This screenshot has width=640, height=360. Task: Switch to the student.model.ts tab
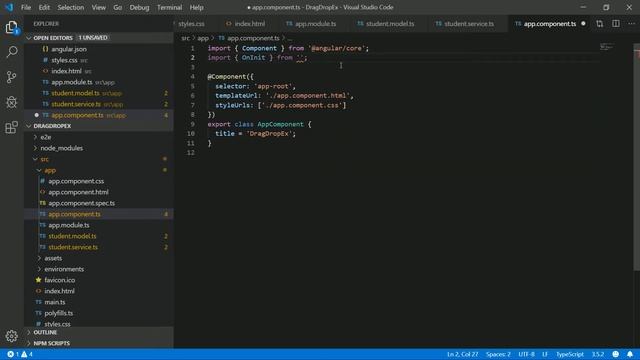(386, 24)
